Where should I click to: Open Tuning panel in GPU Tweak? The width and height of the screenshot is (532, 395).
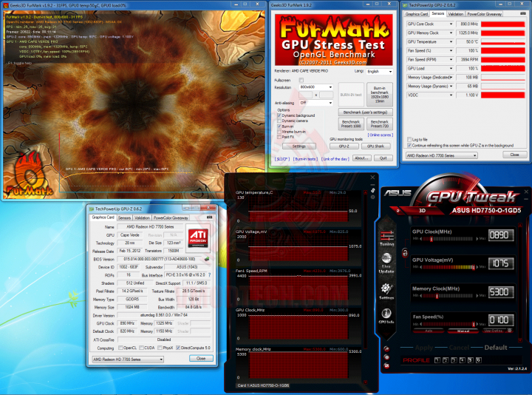pyautogui.click(x=386, y=238)
